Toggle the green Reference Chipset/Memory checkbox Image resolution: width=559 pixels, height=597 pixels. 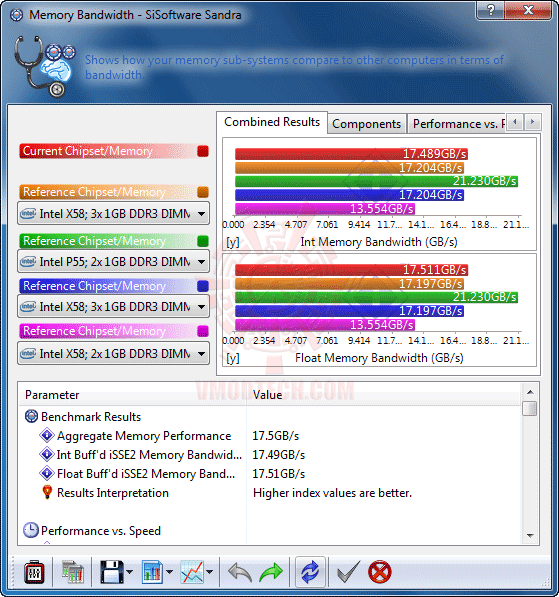(203, 241)
